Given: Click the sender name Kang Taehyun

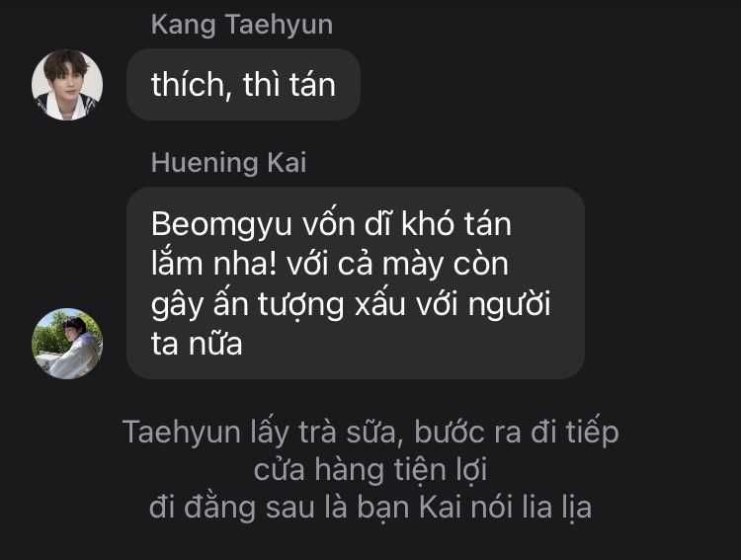Looking at the screenshot, I should [x=242, y=25].
